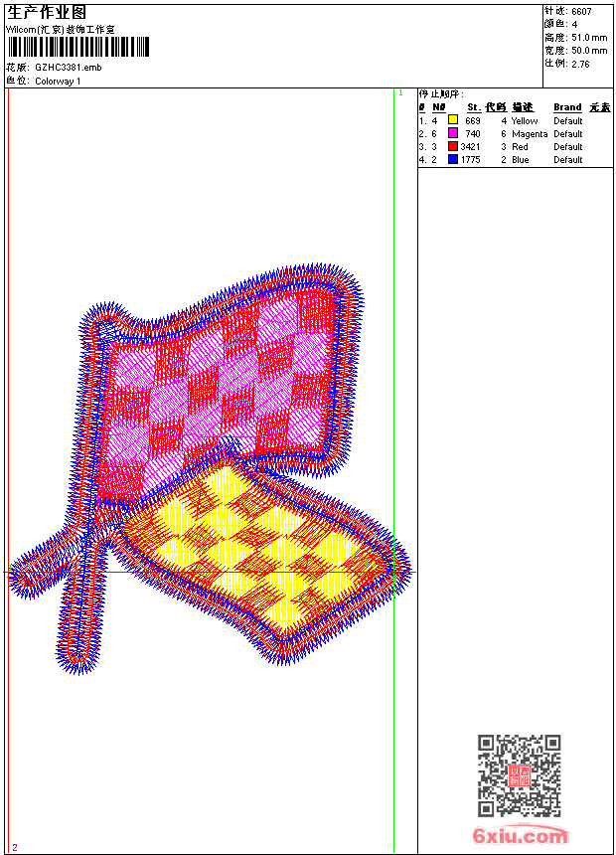Select the barcode under the studio name

tap(78, 47)
